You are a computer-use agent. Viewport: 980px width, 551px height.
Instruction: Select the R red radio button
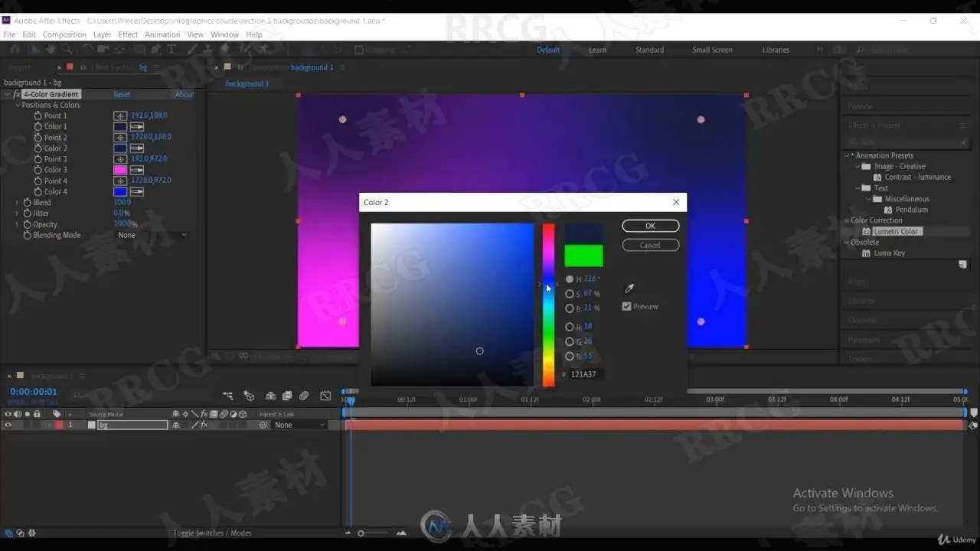point(570,327)
